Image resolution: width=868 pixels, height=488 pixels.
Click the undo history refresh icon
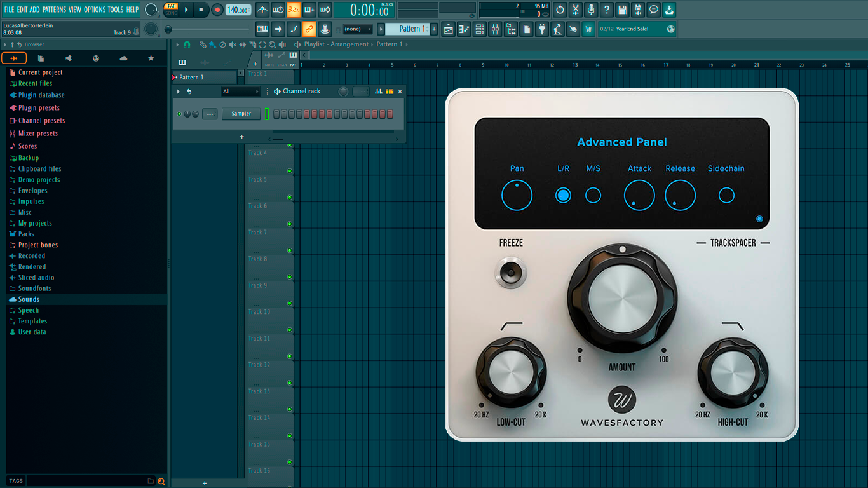pyautogui.click(x=560, y=10)
